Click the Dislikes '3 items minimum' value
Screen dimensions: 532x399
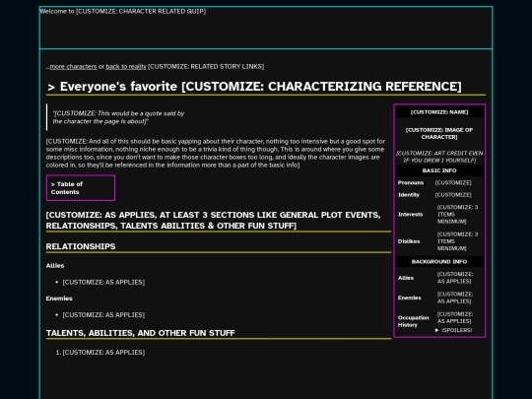[457, 241]
